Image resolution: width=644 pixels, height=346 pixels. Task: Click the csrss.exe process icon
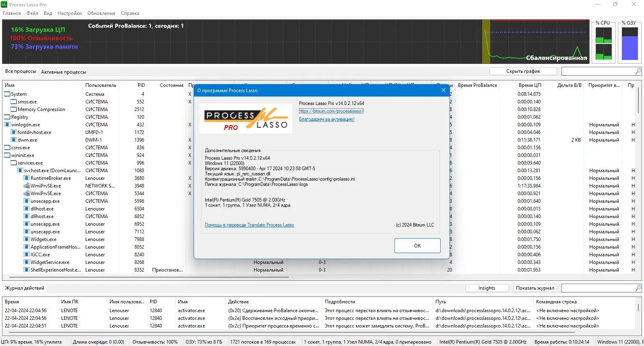point(7,148)
